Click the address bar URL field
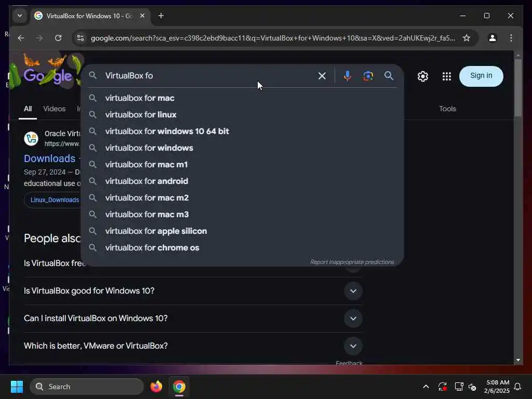 [x=272, y=38]
